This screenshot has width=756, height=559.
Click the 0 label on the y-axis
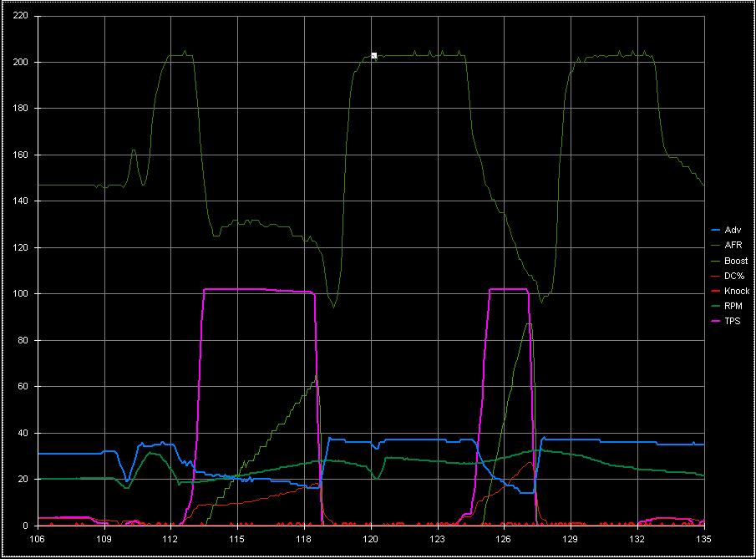click(x=28, y=526)
